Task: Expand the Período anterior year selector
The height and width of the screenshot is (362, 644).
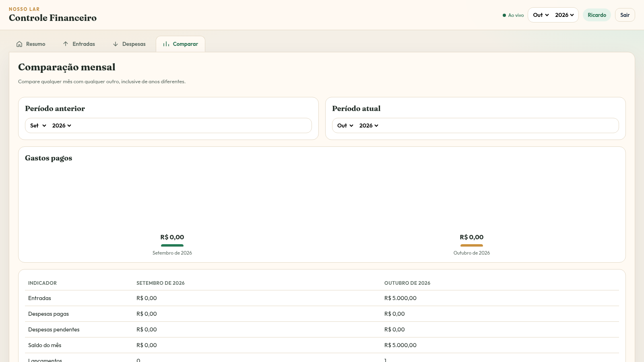Action: 62,125
